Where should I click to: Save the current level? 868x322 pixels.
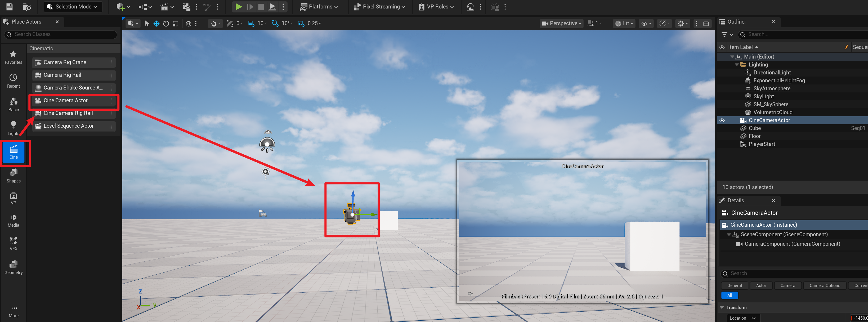tap(10, 6)
